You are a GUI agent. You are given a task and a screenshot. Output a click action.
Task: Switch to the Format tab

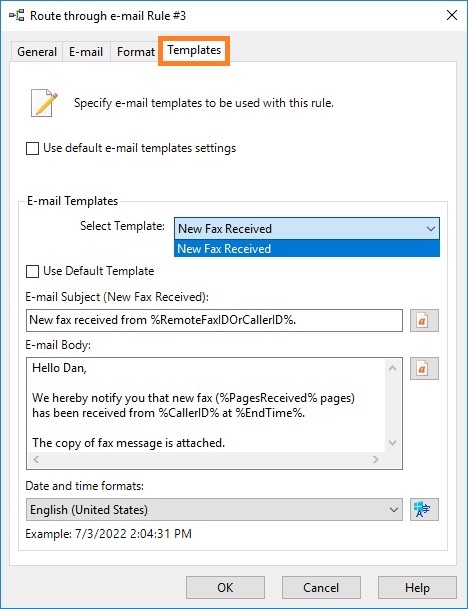[136, 52]
